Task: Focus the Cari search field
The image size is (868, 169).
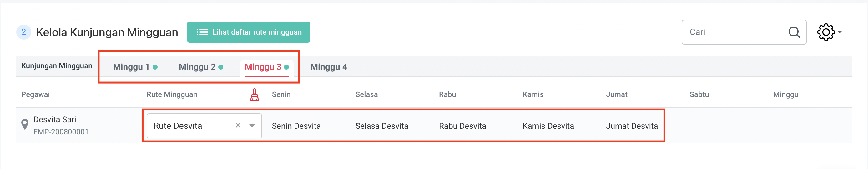Action: pyautogui.click(x=734, y=32)
